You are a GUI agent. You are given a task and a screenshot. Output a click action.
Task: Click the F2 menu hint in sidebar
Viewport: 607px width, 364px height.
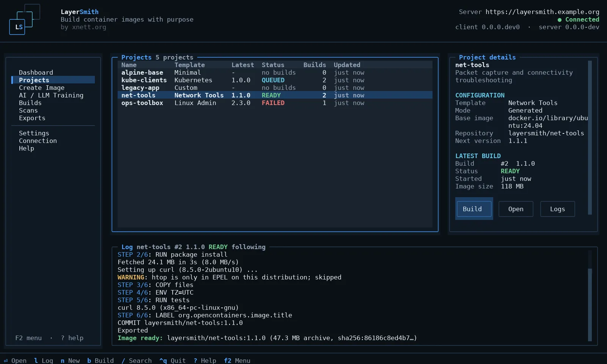coord(28,338)
